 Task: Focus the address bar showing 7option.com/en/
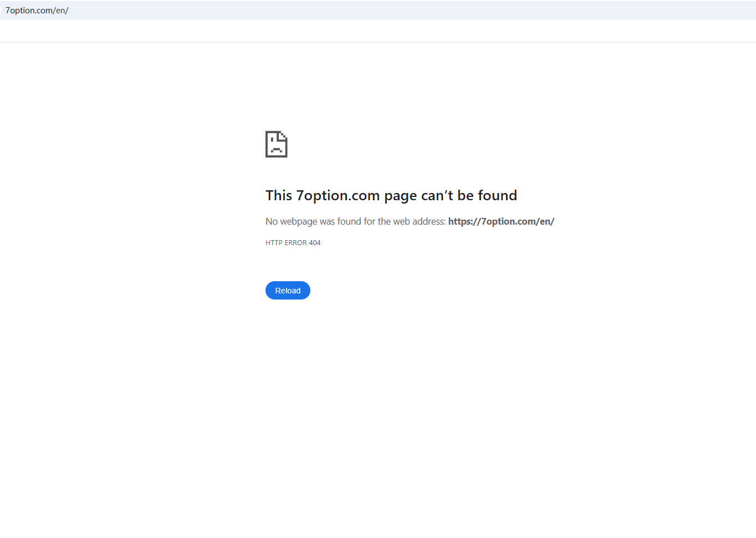[378, 11]
